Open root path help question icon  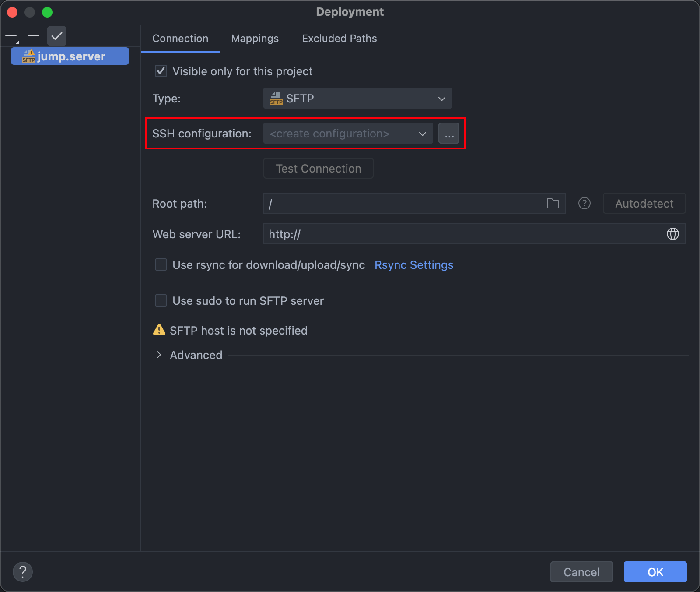pos(584,203)
